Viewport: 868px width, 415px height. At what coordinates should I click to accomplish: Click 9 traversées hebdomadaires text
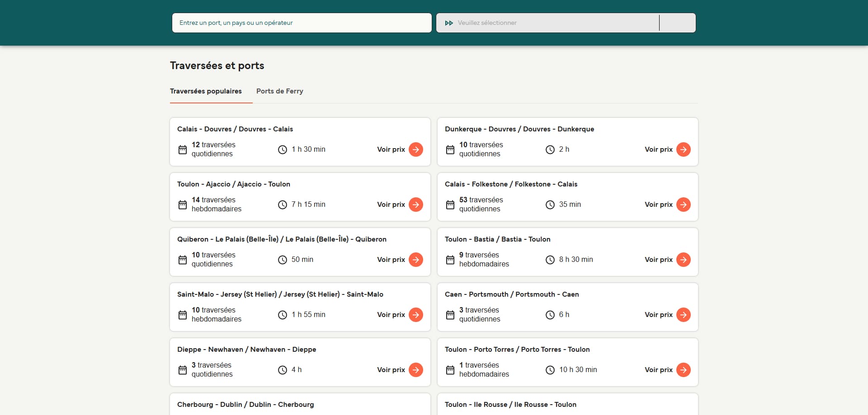[484, 259]
